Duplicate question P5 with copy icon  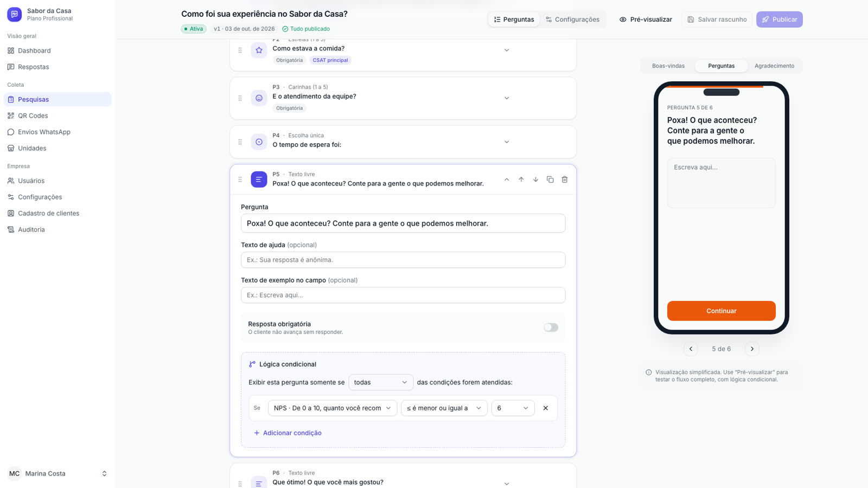550,179
